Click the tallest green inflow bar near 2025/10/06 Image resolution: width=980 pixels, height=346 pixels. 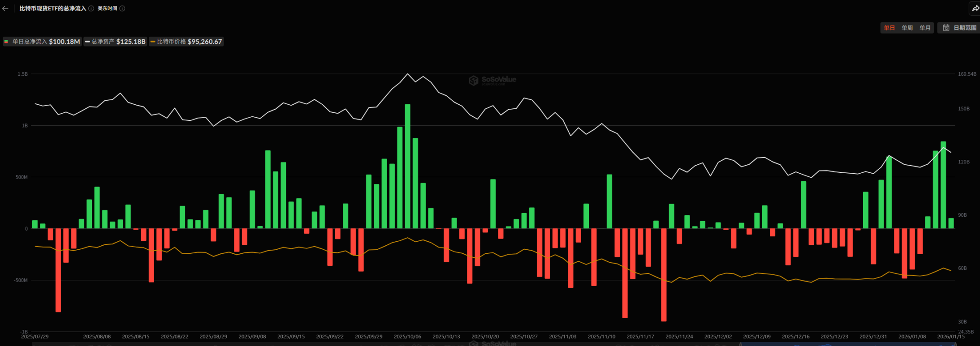pyautogui.click(x=407, y=166)
